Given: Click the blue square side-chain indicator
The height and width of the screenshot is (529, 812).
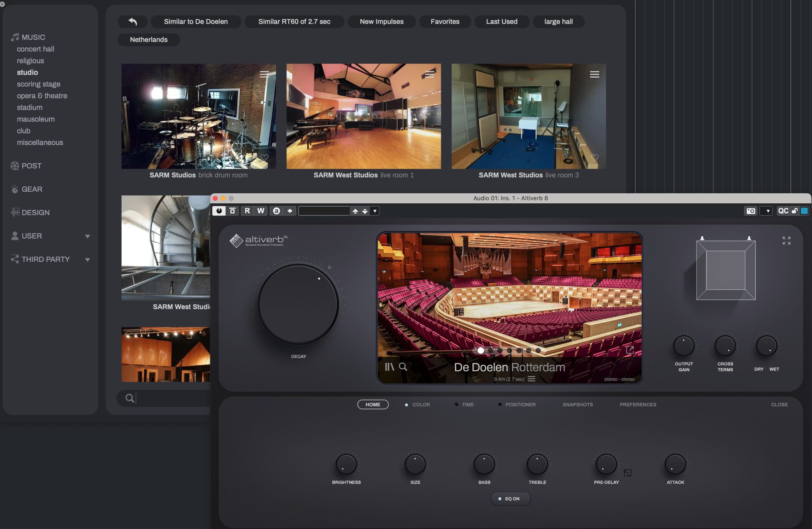Looking at the screenshot, I should pos(804,211).
